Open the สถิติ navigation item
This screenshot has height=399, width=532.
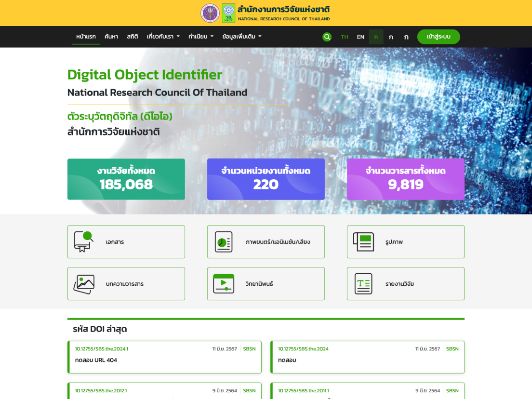point(133,36)
